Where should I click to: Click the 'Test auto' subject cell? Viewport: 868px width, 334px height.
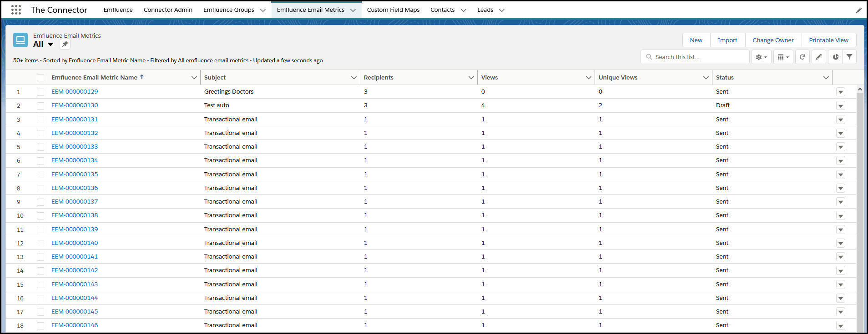tap(217, 105)
